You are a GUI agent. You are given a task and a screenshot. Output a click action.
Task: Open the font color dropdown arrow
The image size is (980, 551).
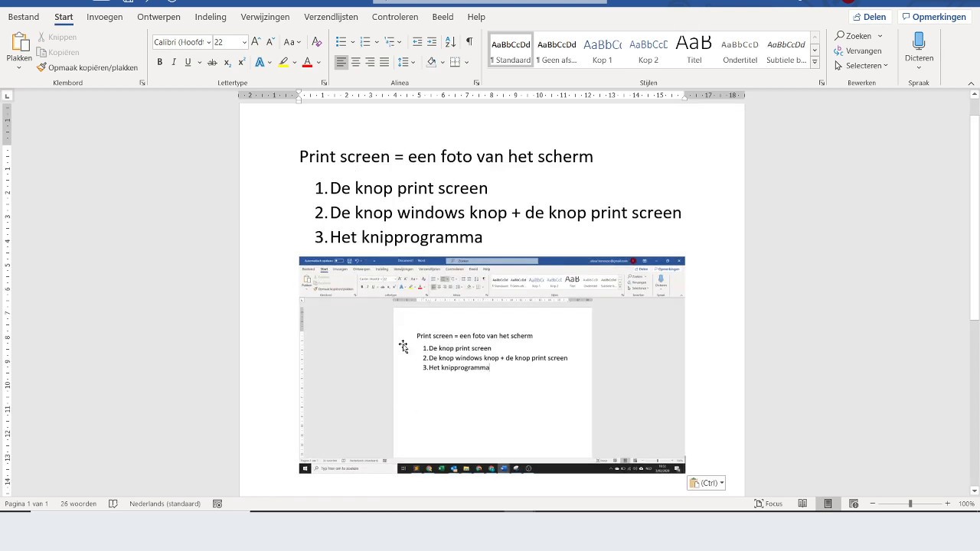(x=318, y=62)
